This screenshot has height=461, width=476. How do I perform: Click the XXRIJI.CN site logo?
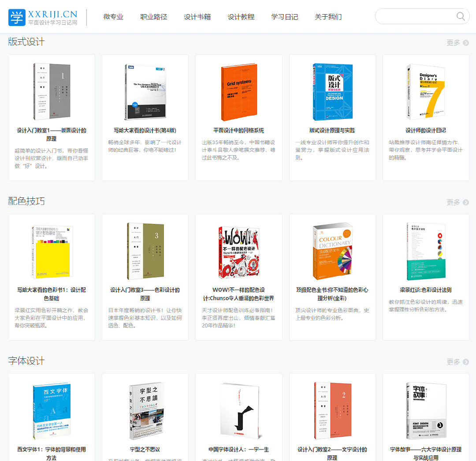coord(43,17)
